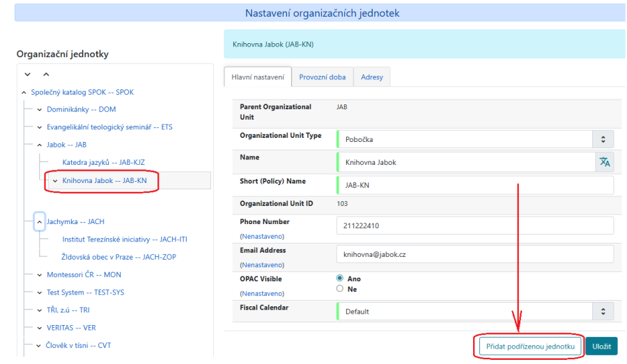The height and width of the screenshot is (364, 627).
Task: Collapse the Jachymka -- JACH tree node
Action: (39, 221)
